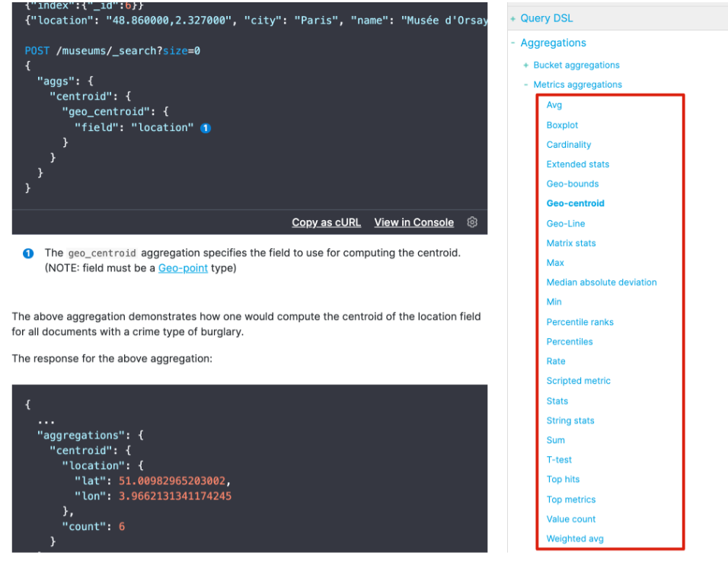Open the code block settings gear
Image resolution: width=728 pixels, height=562 pixels.
[472, 222]
